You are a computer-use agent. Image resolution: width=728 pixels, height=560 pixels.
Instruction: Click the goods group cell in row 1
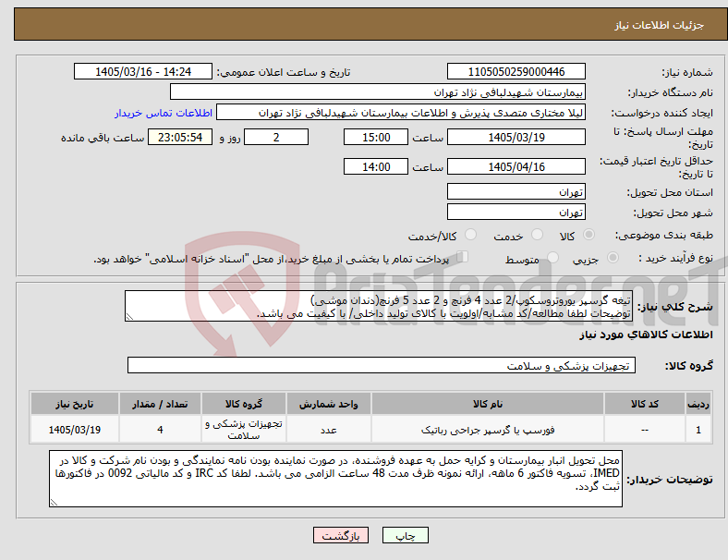244,430
